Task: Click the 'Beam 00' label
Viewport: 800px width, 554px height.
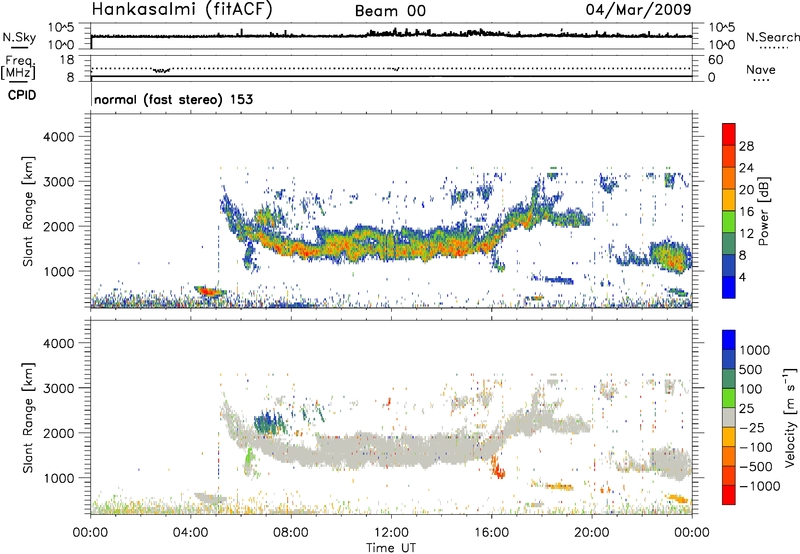Action: 390,11
